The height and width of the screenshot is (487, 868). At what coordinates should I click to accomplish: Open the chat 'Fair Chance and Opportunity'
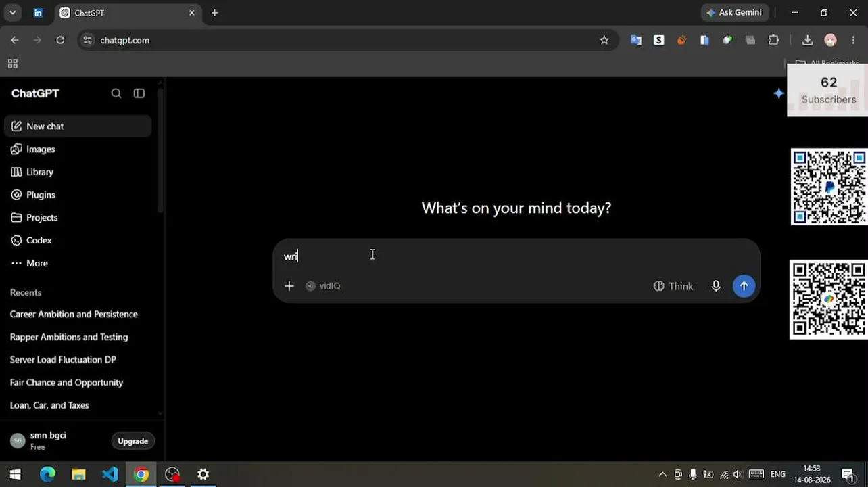[x=66, y=383]
